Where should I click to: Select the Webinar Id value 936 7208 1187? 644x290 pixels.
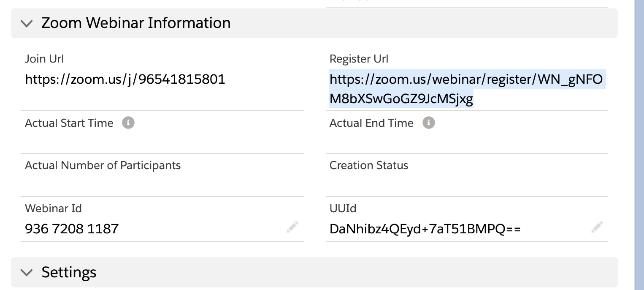coord(72,229)
